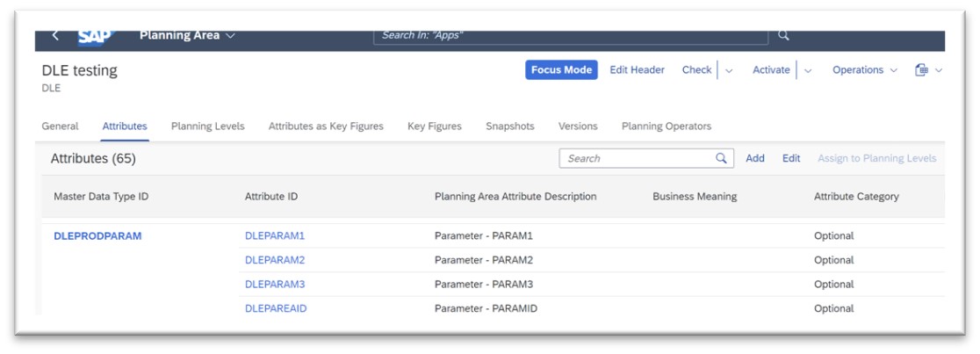Image resolution: width=980 pixels, height=354 pixels.
Task: Click Add in the Attributes toolbar
Action: 755,158
